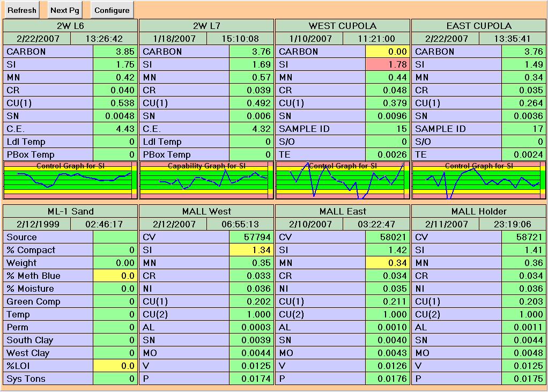The width and height of the screenshot is (548, 392).
Task: Click WEST CUPOLA TE value 0.0026
Action: [x=388, y=155]
